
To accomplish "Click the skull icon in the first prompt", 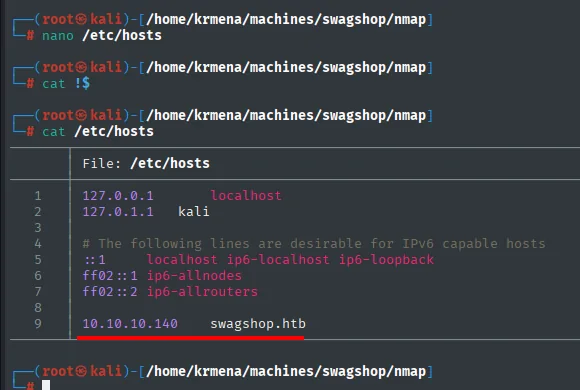I will pyautogui.click(x=81, y=19).
